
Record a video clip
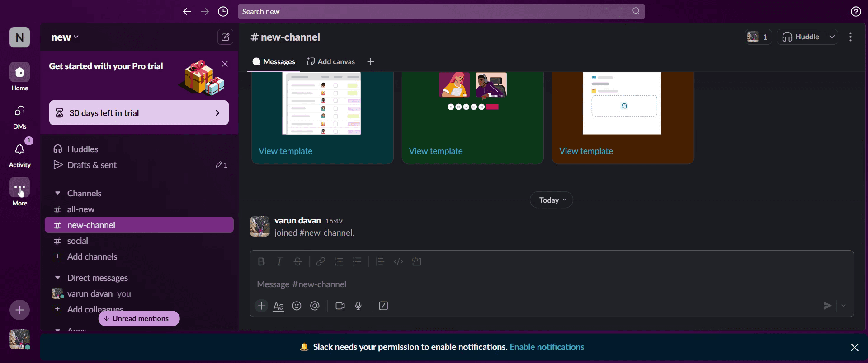point(340,306)
